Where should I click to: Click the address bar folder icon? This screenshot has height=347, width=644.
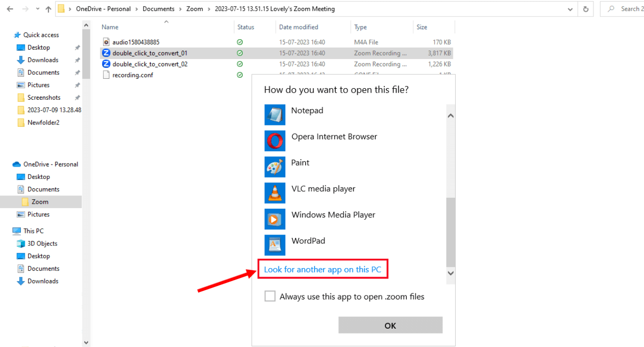[61, 9]
